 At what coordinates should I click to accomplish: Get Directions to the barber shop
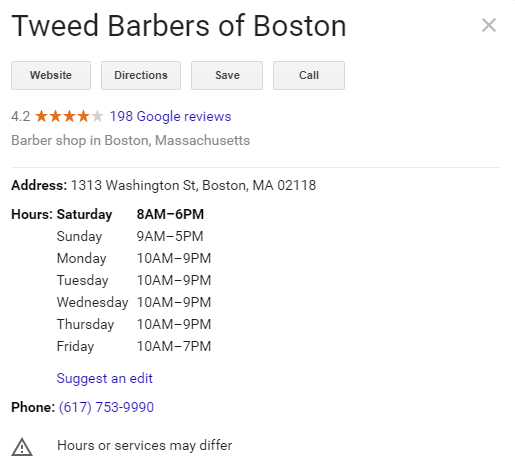pos(141,75)
